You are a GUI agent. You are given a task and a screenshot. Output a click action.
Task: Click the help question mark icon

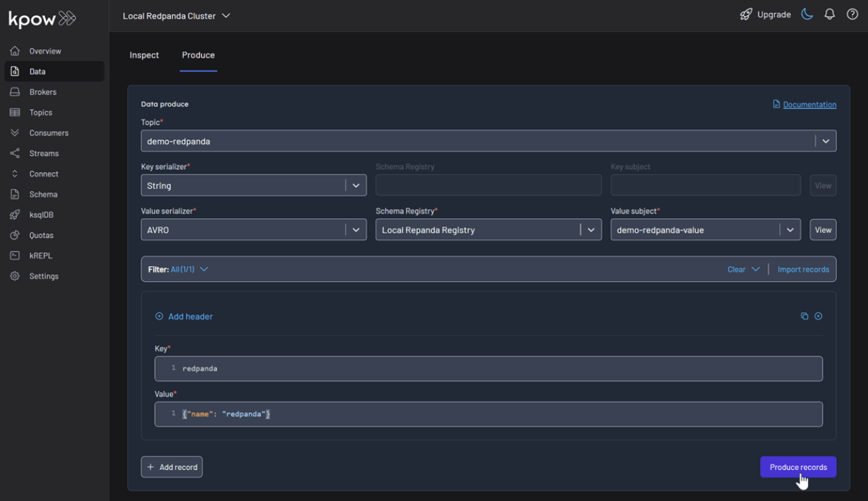(852, 14)
